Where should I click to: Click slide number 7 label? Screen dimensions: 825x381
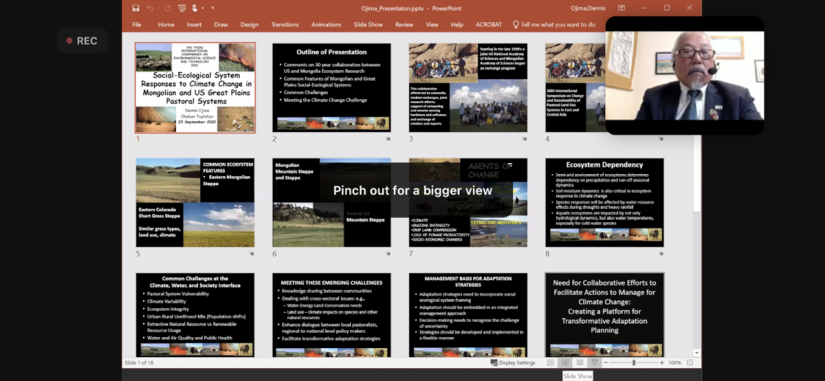411,254
